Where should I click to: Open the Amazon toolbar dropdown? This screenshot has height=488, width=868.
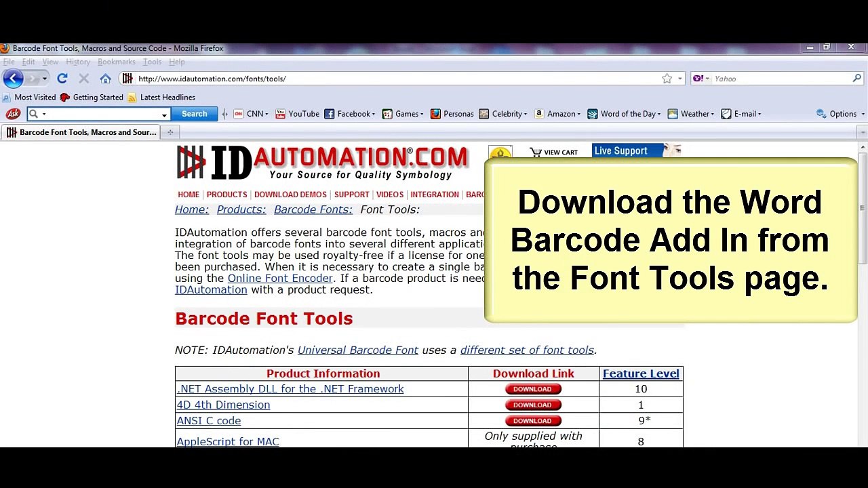click(557, 114)
